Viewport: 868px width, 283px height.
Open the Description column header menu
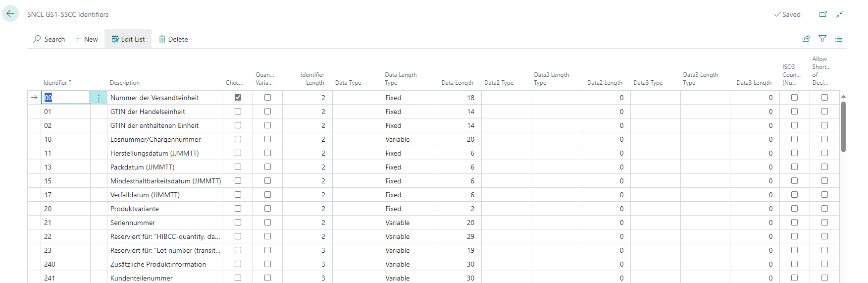tap(125, 83)
